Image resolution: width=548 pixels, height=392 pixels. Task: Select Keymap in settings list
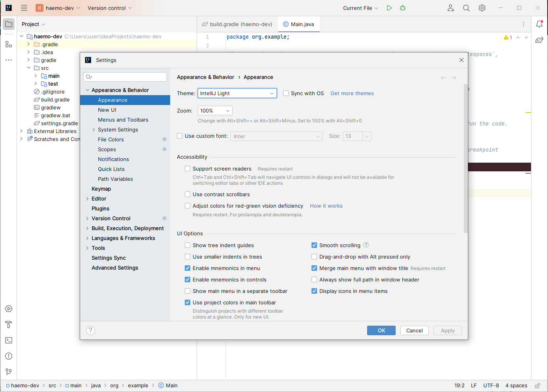pyautogui.click(x=101, y=189)
